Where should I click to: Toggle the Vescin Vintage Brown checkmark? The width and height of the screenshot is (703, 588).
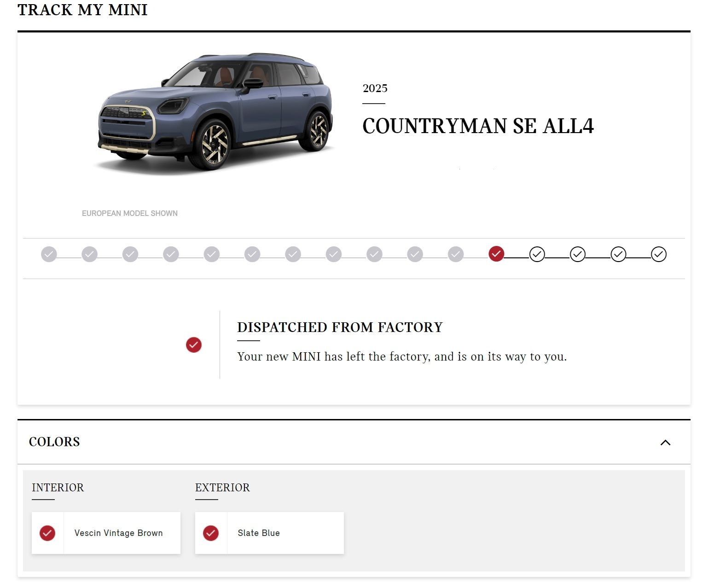click(47, 533)
